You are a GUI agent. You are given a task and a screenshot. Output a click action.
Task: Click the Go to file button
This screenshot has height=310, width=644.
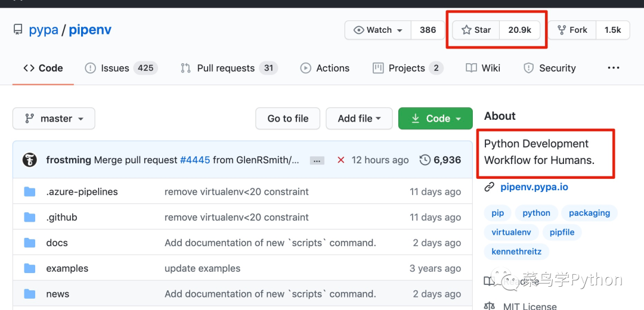coord(288,119)
